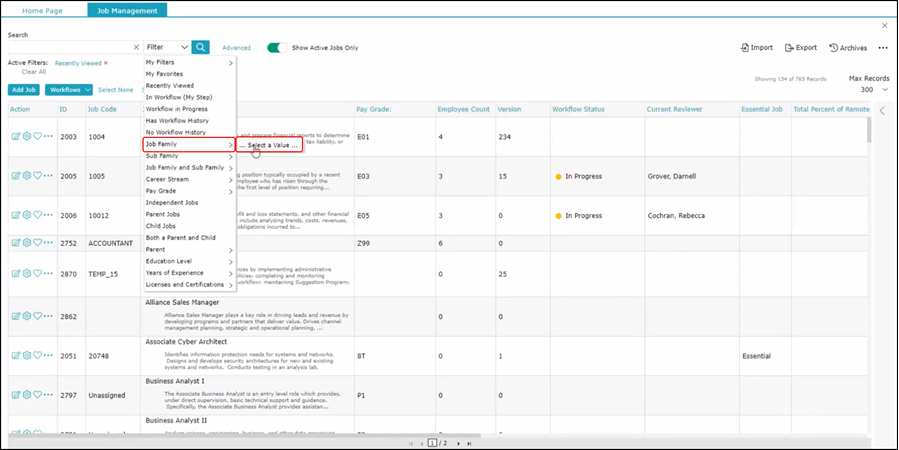Click the Import icon button
Screen dimensions: 899x450
757,47
